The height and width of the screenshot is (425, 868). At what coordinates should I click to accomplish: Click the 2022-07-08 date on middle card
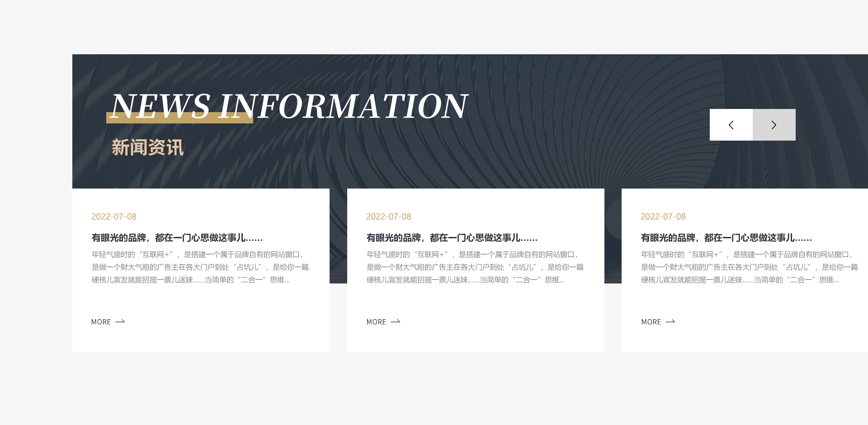pyautogui.click(x=389, y=217)
